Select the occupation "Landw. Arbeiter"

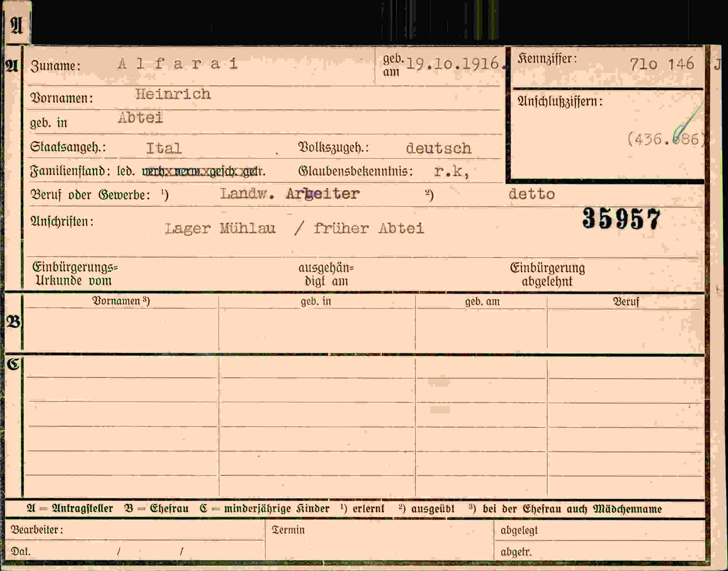point(289,194)
